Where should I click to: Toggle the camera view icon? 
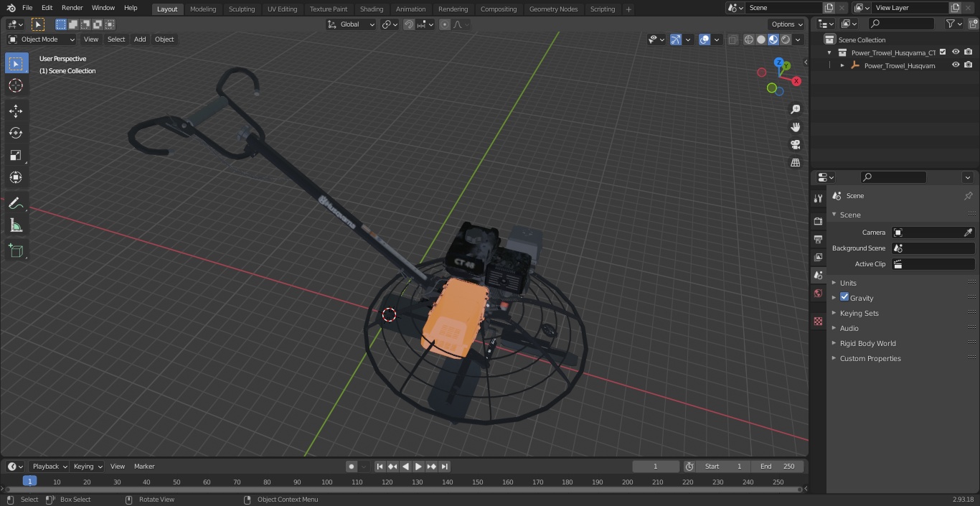(796, 144)
